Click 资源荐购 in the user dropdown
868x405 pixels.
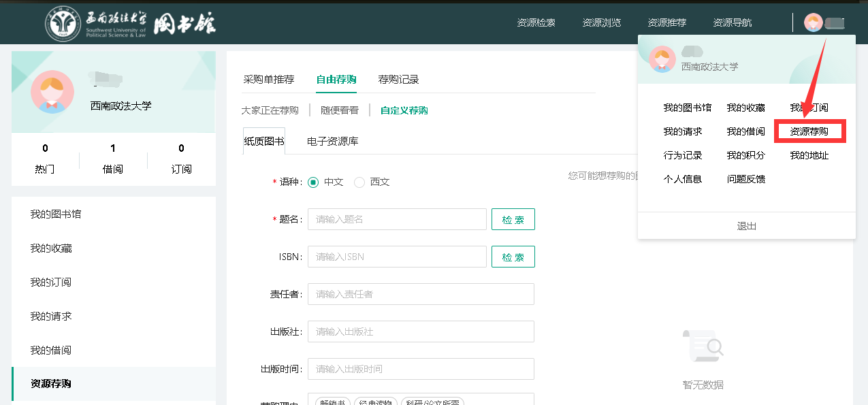pyautogui.click(x=809, y=131)
